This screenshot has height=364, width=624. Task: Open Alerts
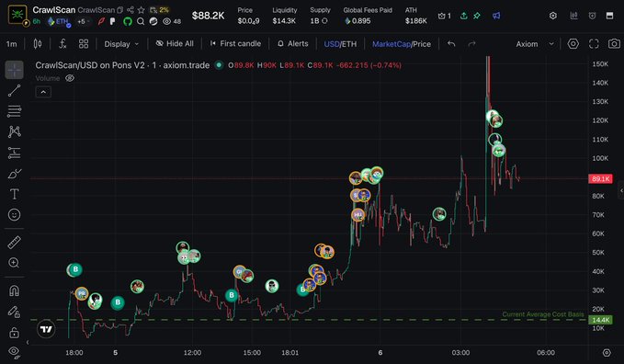tap(293, 44)
